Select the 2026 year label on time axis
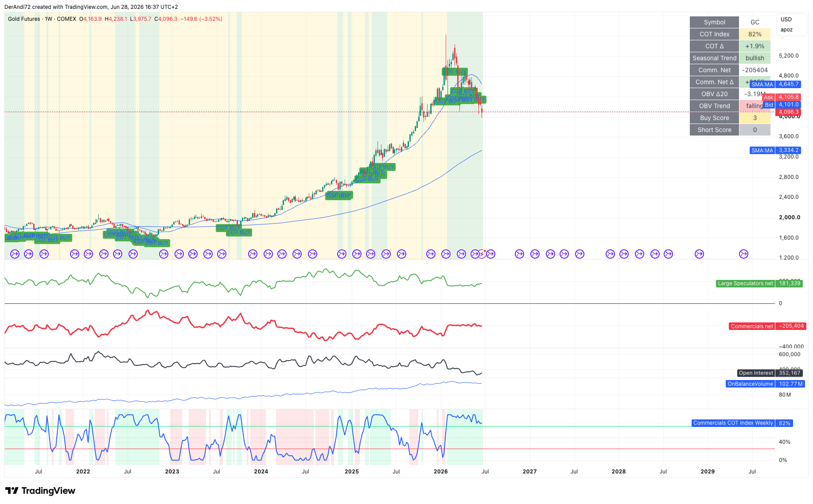The width and height of the screenshot is (813, 504). 441,472
